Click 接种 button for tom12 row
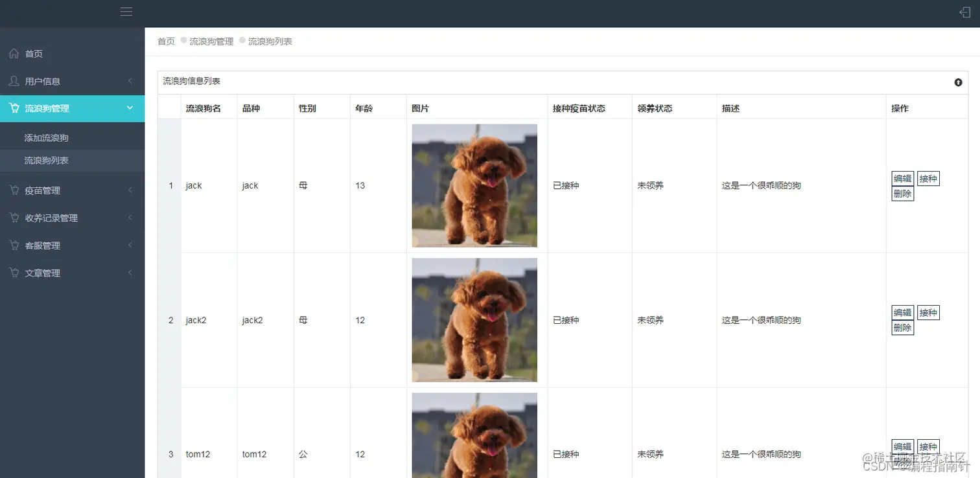 (x=928, y=446)
